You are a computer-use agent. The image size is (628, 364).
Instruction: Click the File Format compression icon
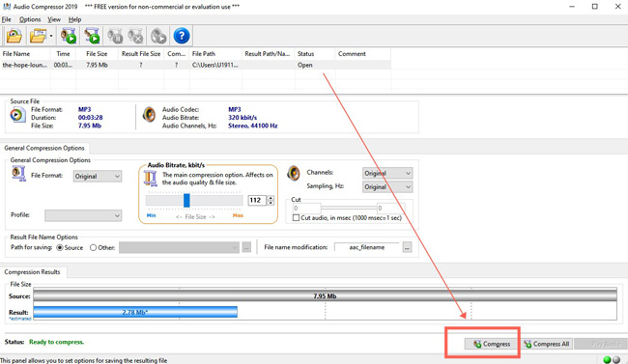pyautogui.click(x=18, y=174)
